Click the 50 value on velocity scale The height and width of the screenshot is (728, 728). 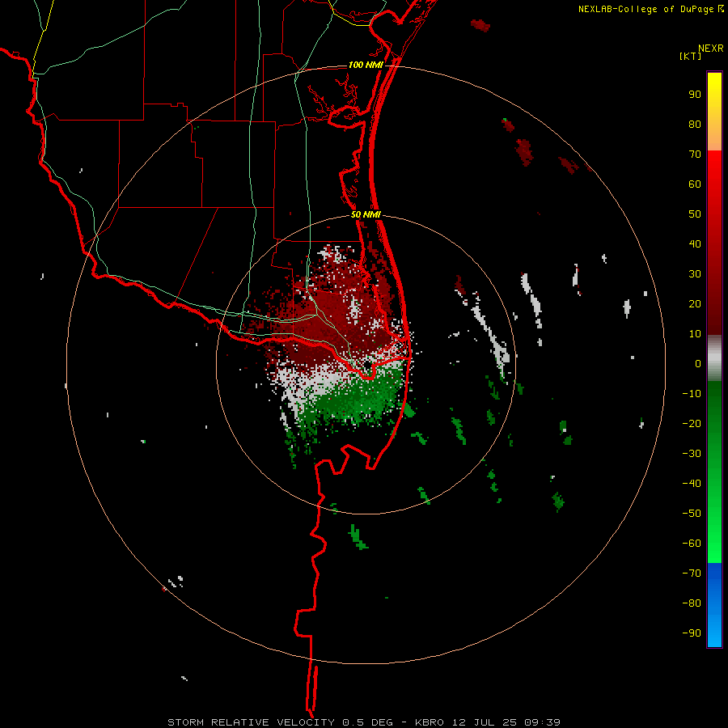click(695, 214)
